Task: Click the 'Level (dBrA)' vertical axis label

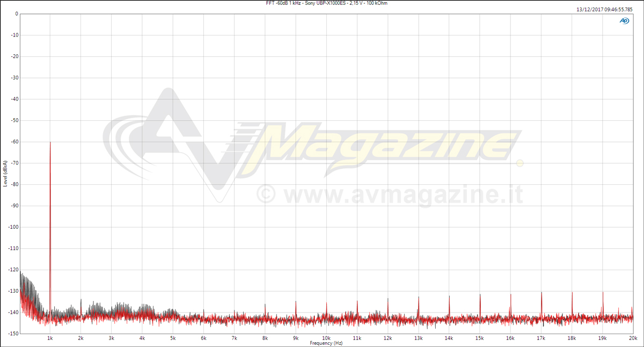Action: pyautogui.click(x=5, y=173)
